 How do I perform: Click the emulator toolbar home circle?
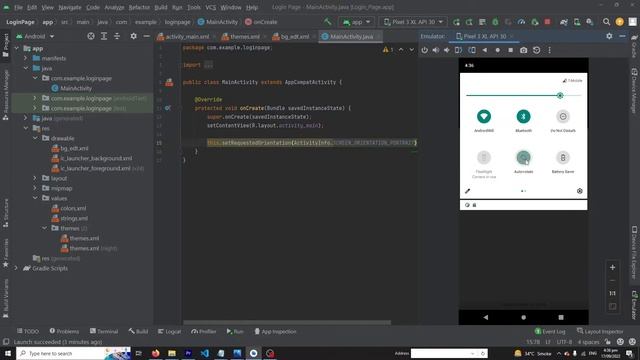pyautogui.click(x=498, y=50)
